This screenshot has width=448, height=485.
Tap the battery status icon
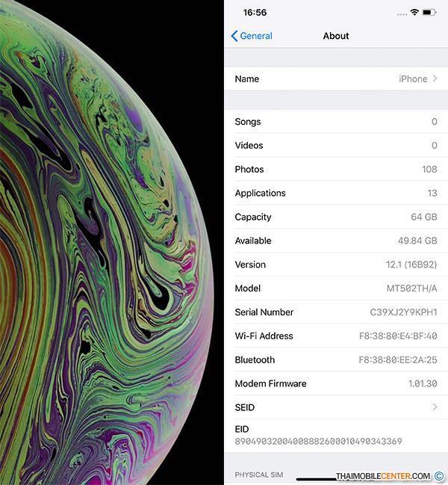click(x=429, y=13)
